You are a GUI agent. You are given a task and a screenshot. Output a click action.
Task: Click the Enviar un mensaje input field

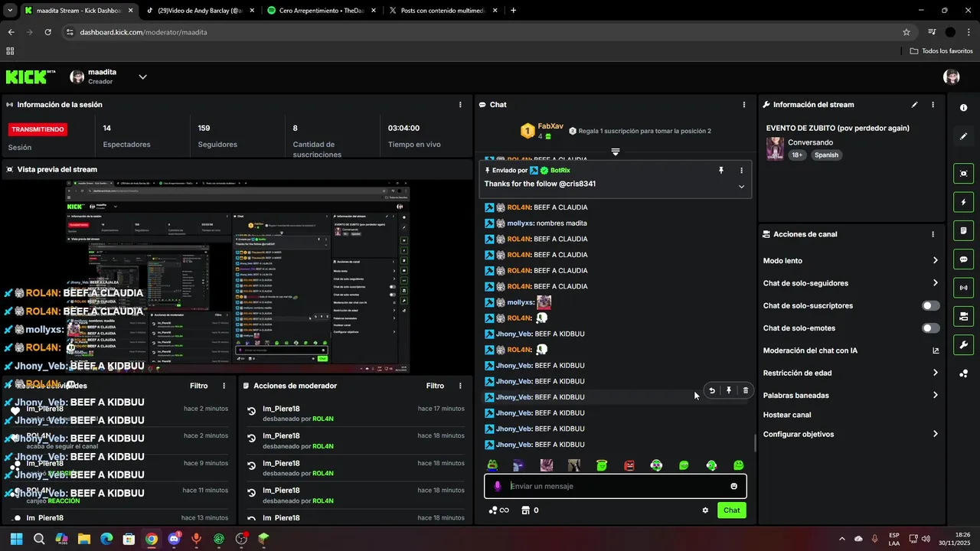tap(616, 486)
